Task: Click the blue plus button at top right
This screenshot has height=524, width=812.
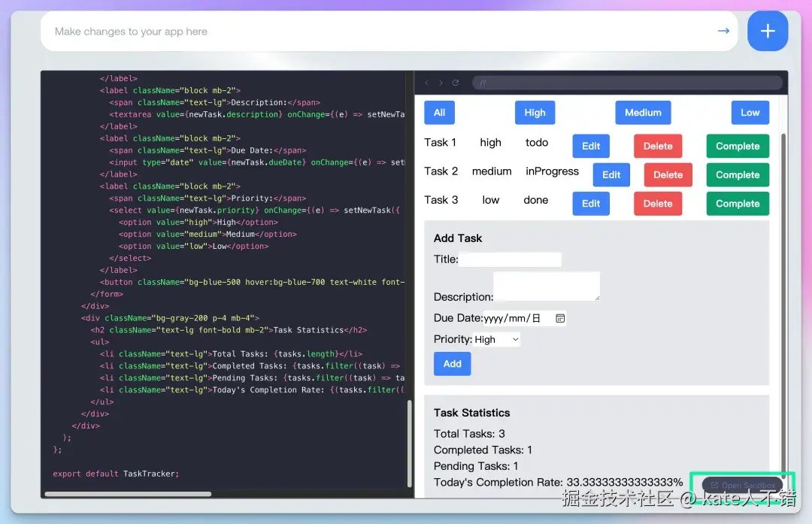Action: point(767,31)
